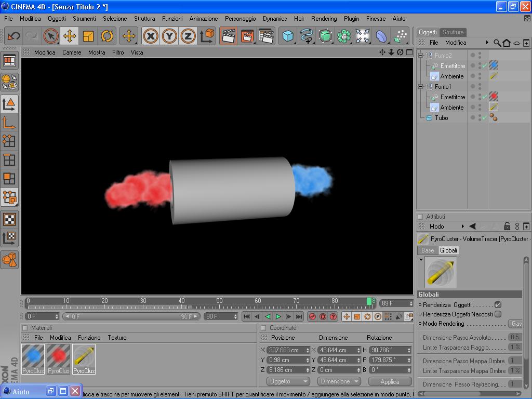Enable Renderizza Oggetti Nascosti checkbox

tap(498, 314)
